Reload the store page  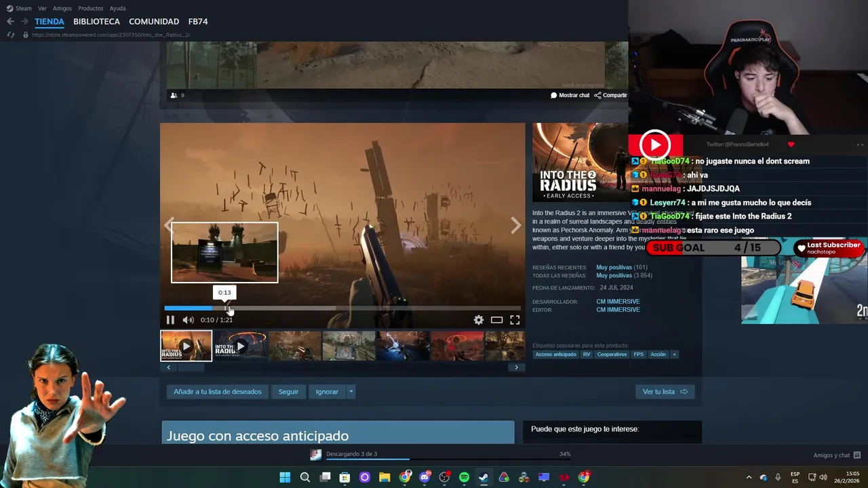[x=11, y=35]
